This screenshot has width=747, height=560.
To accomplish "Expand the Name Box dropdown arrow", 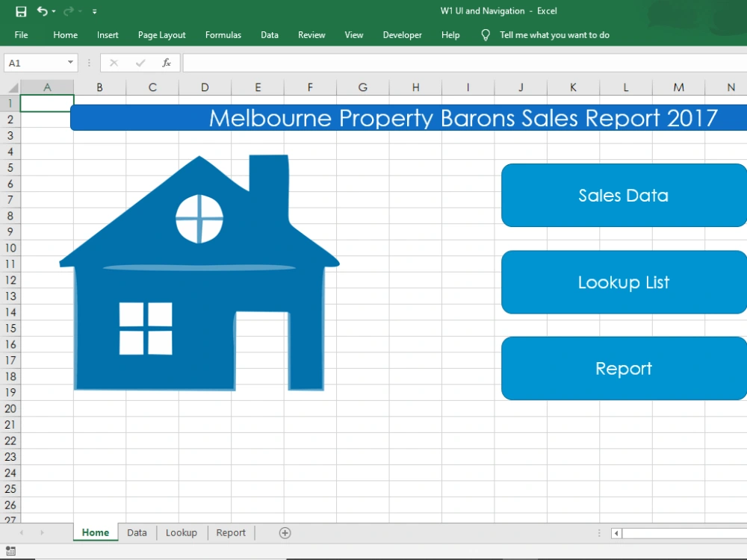I will click(70, 63).
